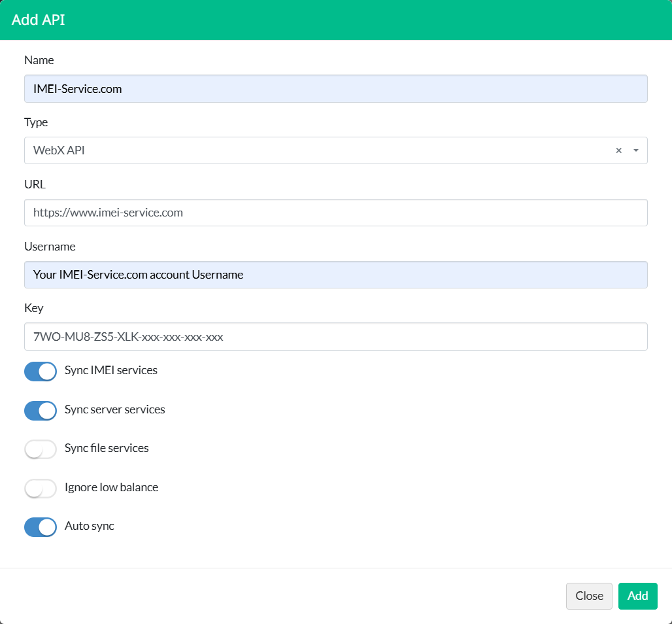
Task: Enable Sync file services toggle
Action: [x=41, y=449]
